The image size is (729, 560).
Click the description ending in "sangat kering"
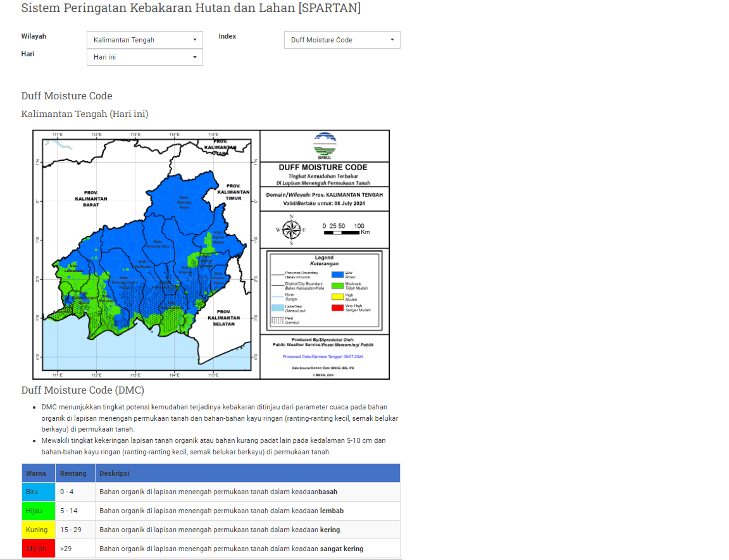[x=232, y=549]
